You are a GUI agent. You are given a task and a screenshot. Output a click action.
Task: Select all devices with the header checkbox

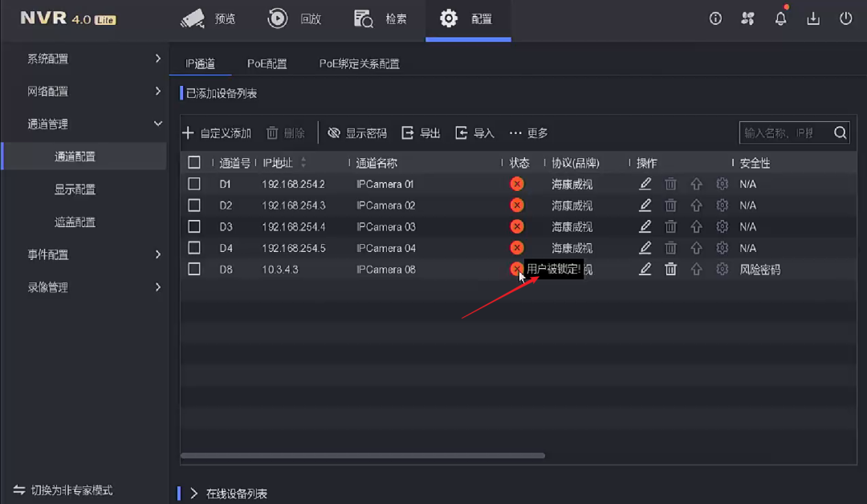click(x=193, y=162)
